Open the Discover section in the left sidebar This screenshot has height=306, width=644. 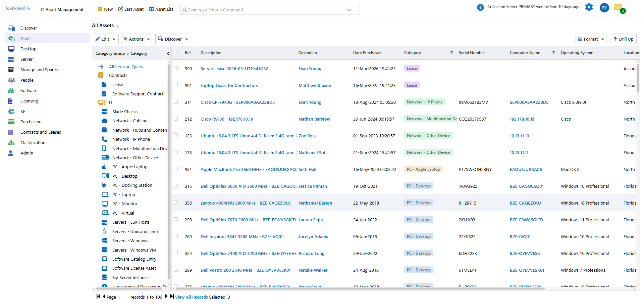coord(29,28)
